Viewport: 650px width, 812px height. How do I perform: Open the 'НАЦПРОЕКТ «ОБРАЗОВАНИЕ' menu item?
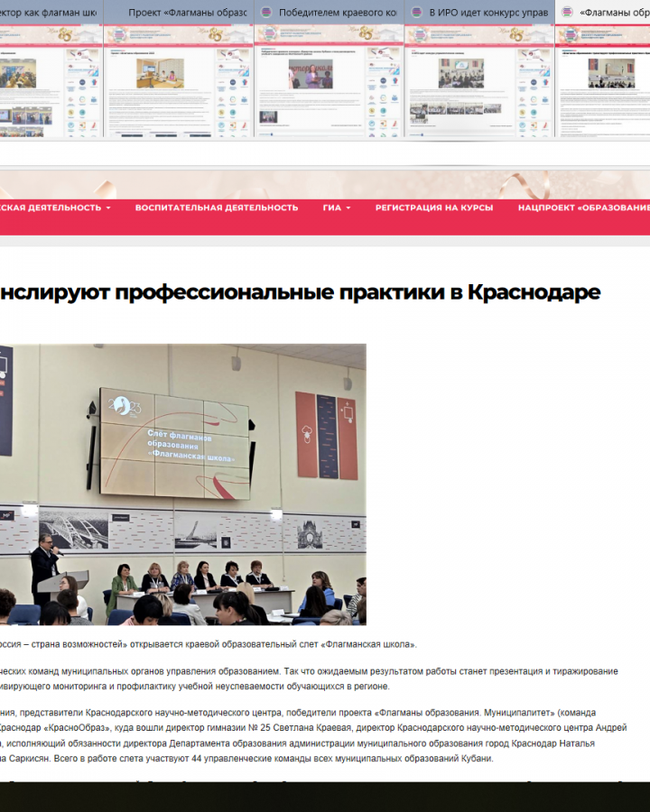click(583, 208)
